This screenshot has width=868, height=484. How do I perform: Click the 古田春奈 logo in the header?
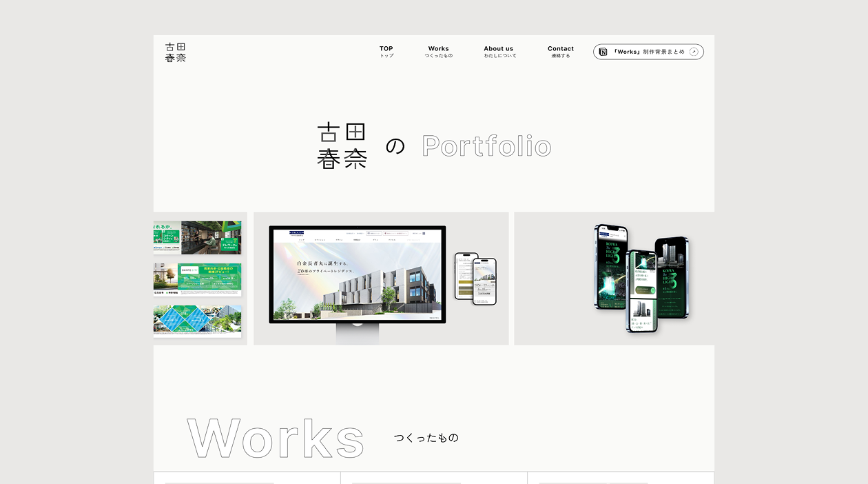(x=176, y=52)
